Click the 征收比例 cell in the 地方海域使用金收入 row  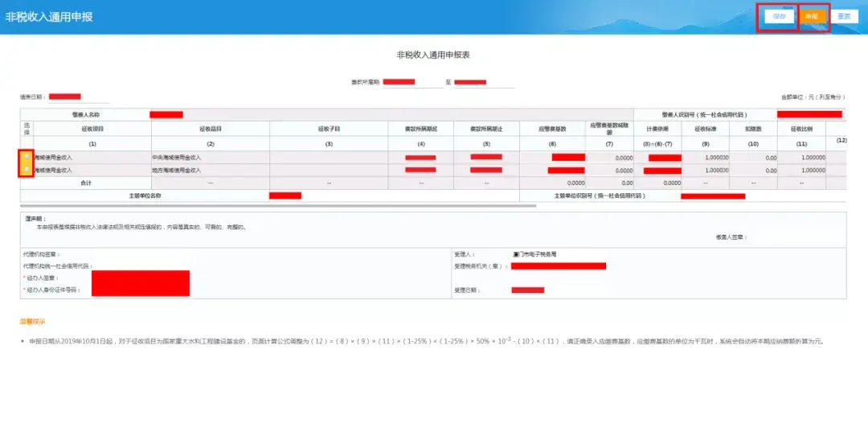(x=803, y=170)
